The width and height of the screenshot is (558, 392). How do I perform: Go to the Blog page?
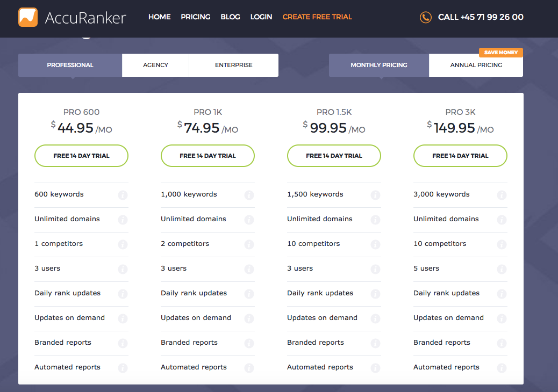pos(230,17)
